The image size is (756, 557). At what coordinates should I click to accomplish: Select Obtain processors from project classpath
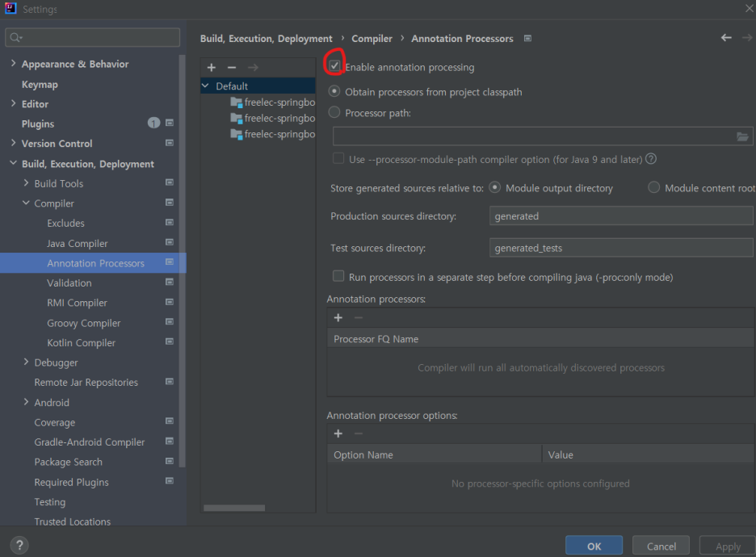pyautogui.click(x=334, y=91)
